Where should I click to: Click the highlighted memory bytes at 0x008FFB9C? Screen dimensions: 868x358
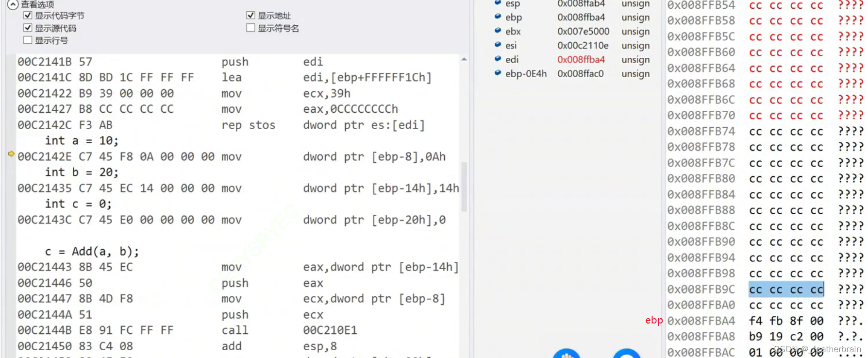click(x=786, y=290)
